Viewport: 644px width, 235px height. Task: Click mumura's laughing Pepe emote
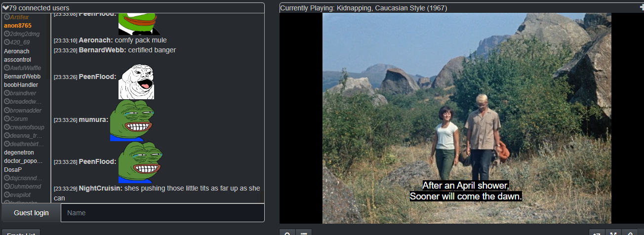[128, 120]
